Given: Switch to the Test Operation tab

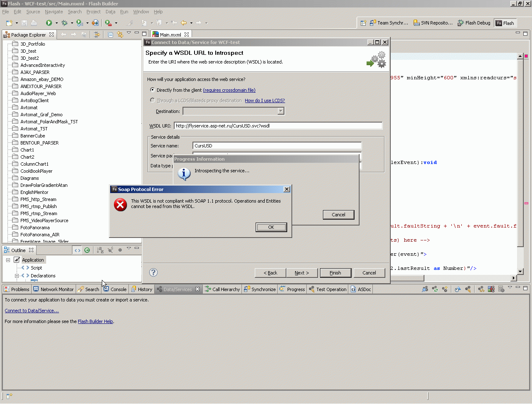Looking at the screenshot, I should [x=328, y=289].
